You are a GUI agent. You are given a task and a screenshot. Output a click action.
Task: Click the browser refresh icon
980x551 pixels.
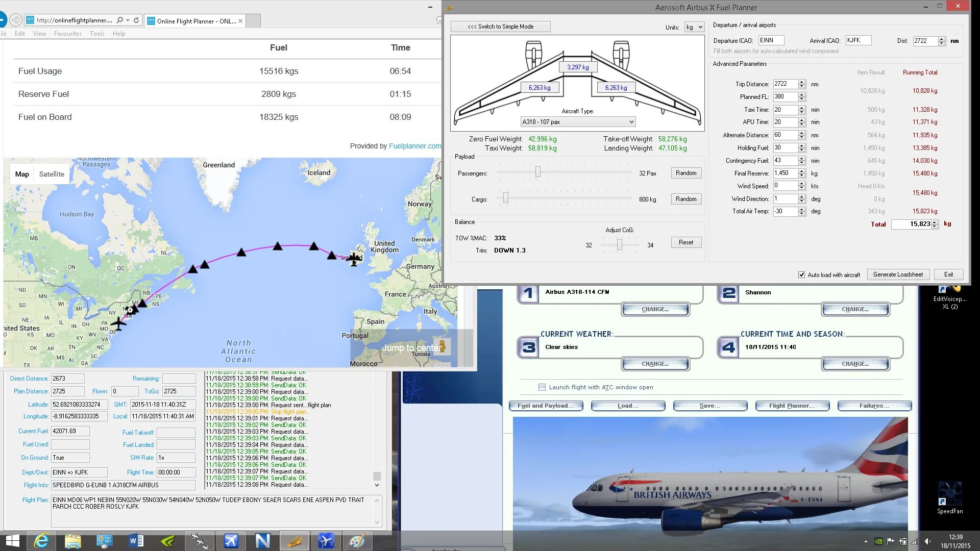[136, 20]
